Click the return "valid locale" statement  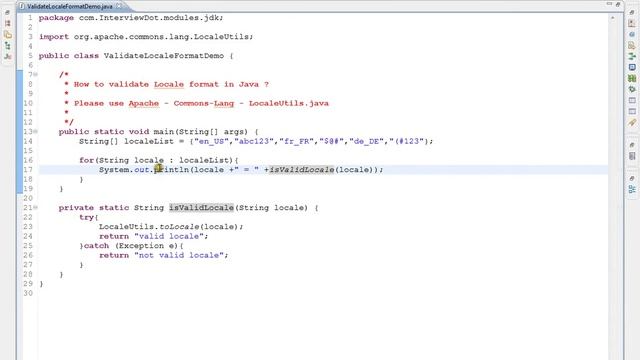153,236
